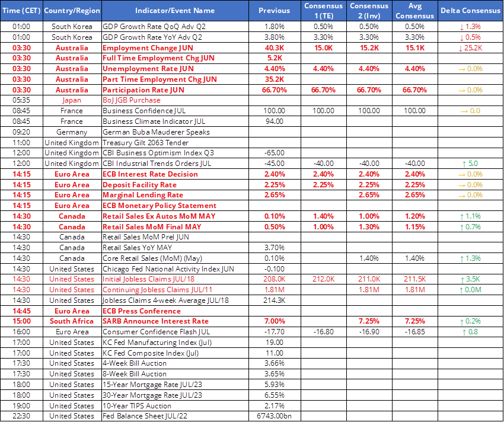Select the Part Time Employment Chg JUN cell

tap(175, 79)
